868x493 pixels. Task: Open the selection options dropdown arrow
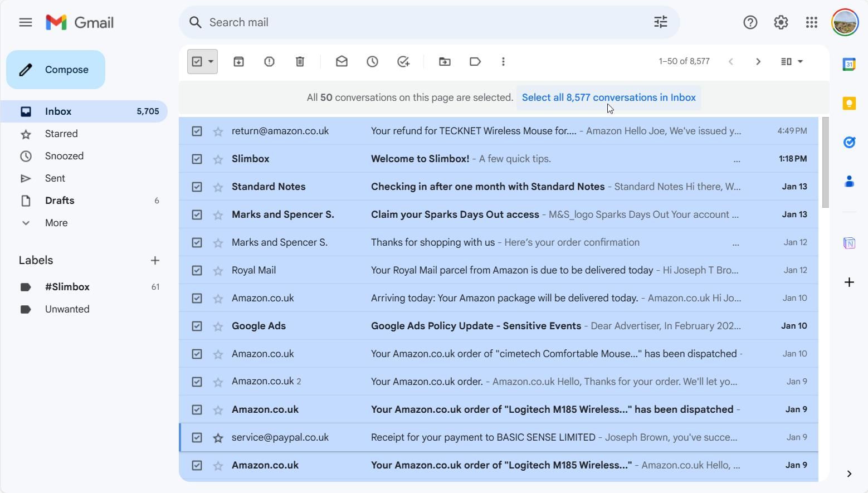(209, 61)
